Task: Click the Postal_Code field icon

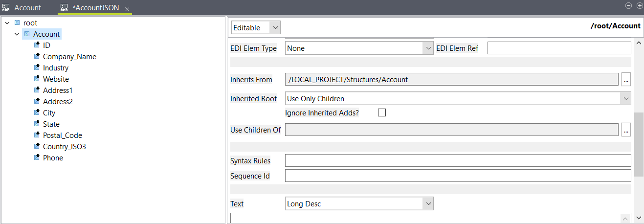Action: click(37, 135)
